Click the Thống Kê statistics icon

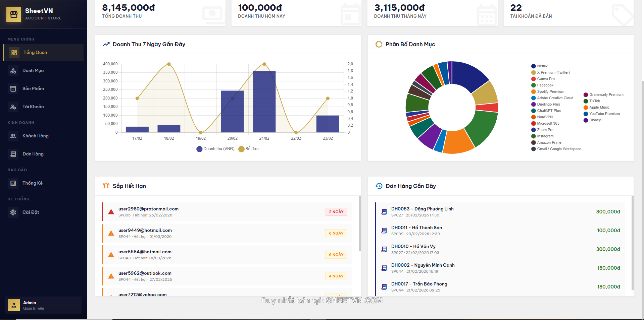[x=13, y=183]
